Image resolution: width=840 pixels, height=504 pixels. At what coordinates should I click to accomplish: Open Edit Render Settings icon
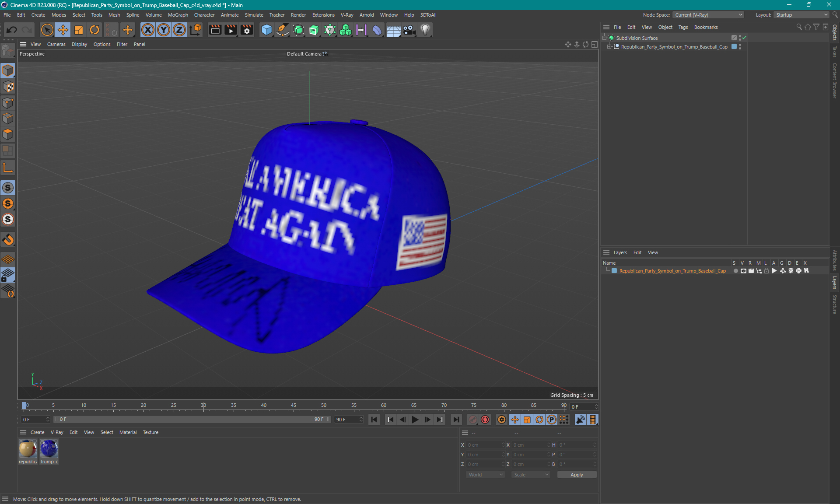pyautogui.click(x=247, y=30)
